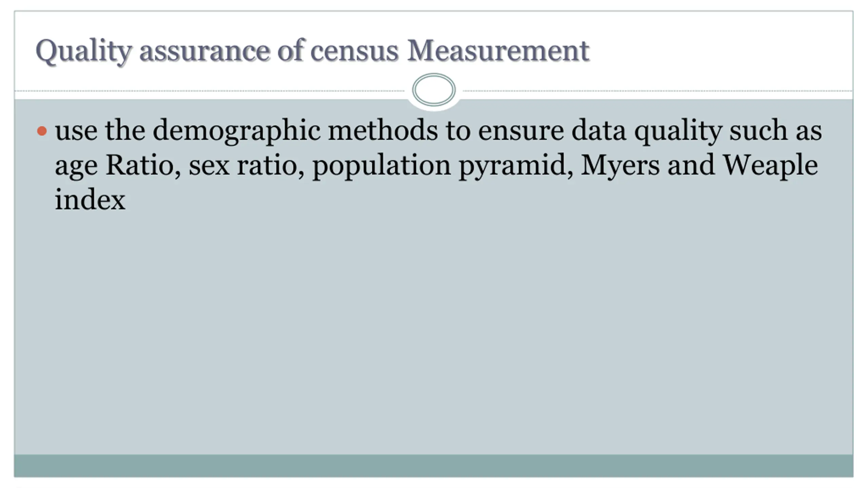Click the word 'Weaple' in the body text
Image resolution: width=868 pixels, height=488 pixels.
[x=770, y=165]
